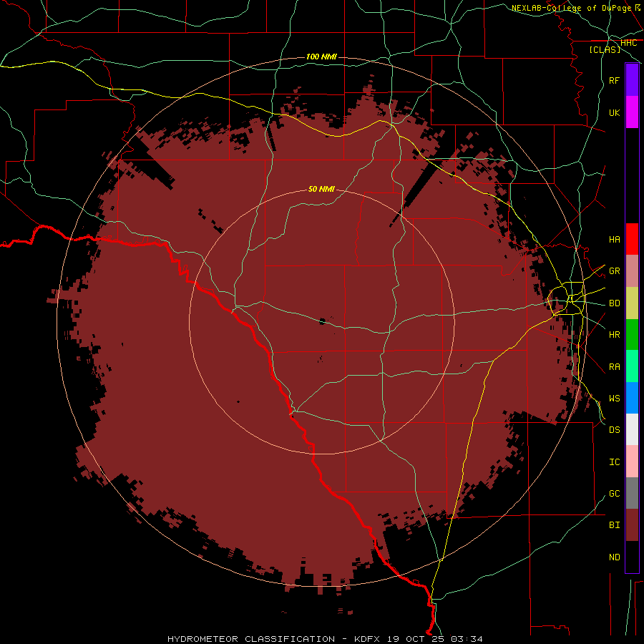The width and height of the screenshot is (644, 644).
Task: Click the 'GC' legend label
Action: pos(614,494)
